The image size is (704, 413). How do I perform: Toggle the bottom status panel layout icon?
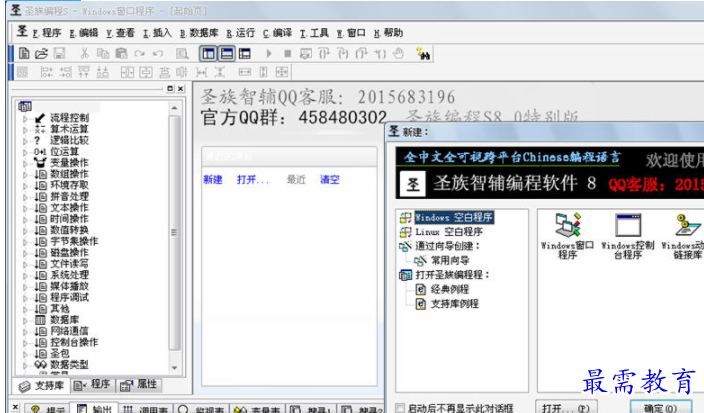point(227,54)
